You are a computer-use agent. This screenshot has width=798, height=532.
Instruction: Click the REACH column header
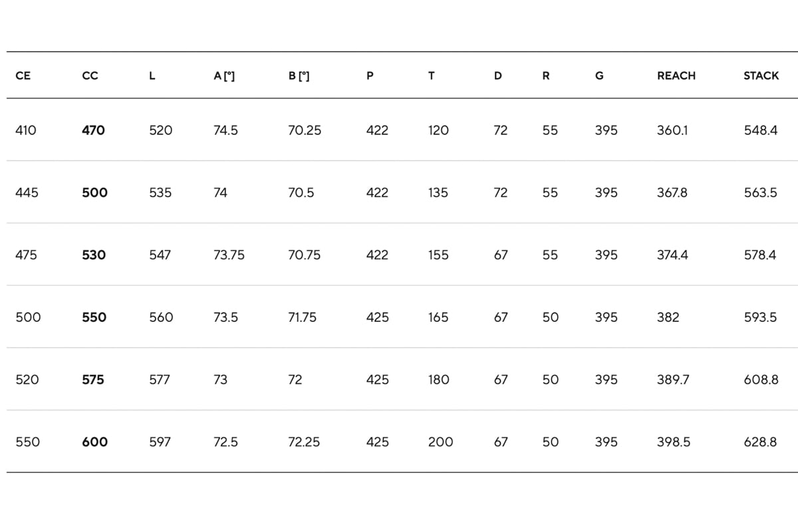click(676, 76)
